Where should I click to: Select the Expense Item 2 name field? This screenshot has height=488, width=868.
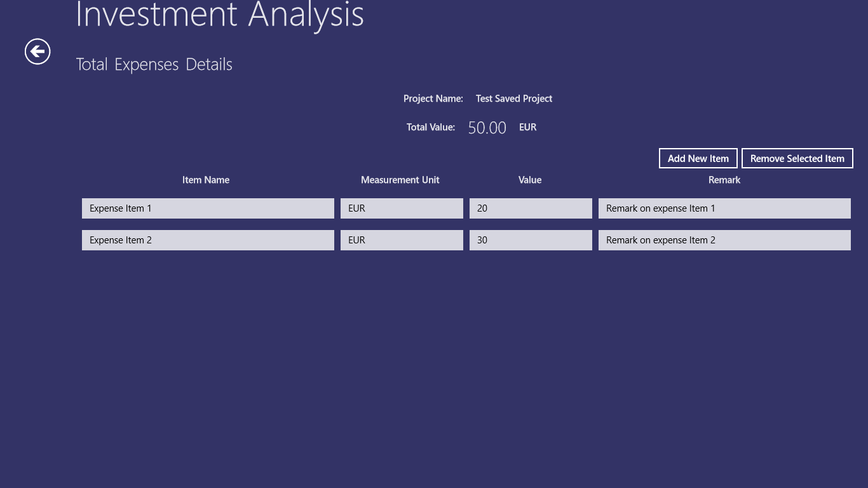208,240
